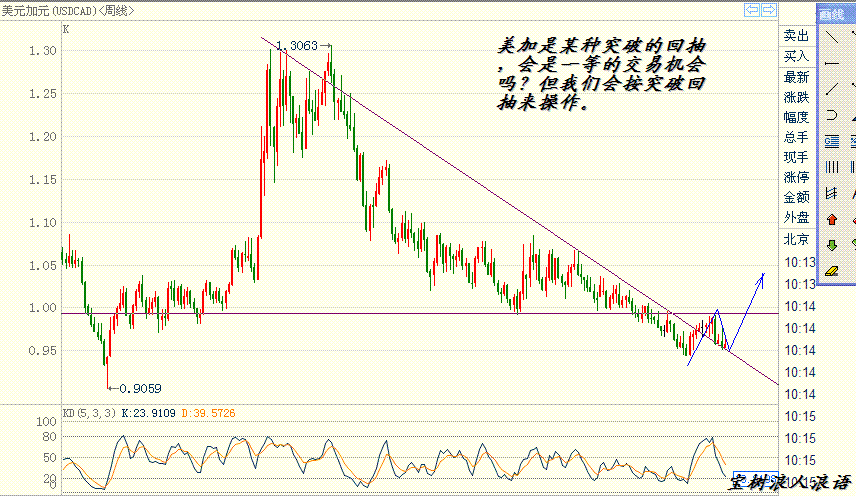Screen dimensions: 856x496
Task: Select the golden section G lines tool
Action: 832,142
